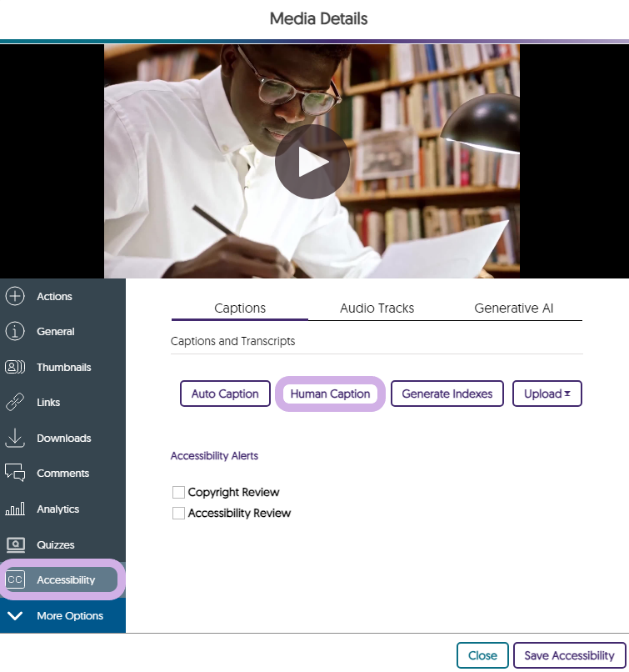
Task: Switch to the Audio Tracks tab
Action: [377, 308]
